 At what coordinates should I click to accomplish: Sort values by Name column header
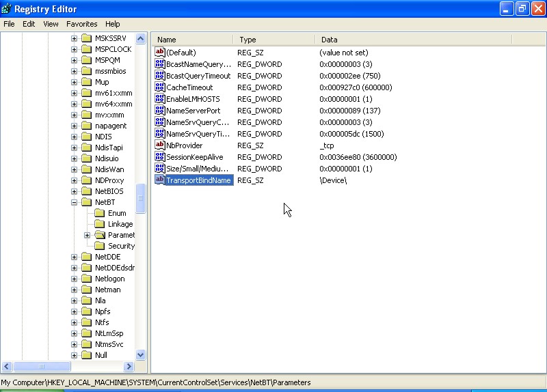point(193,40)
